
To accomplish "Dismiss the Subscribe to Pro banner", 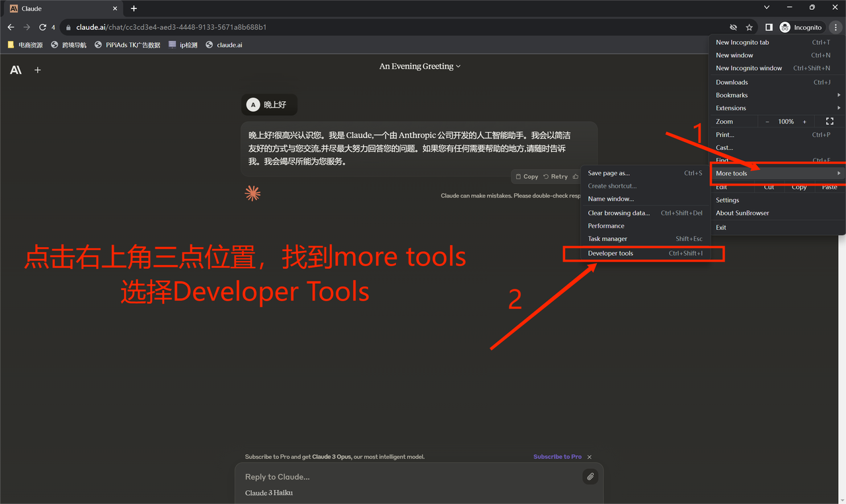I will 590,457.
